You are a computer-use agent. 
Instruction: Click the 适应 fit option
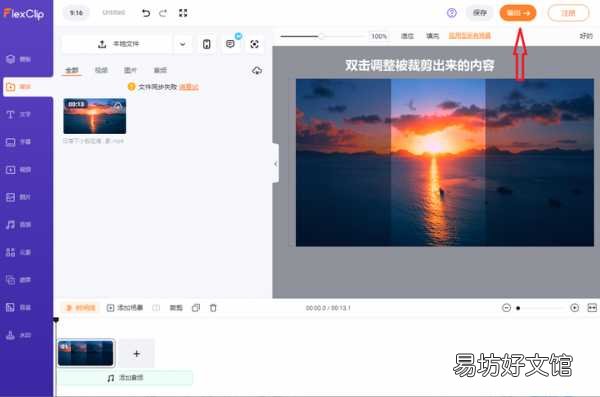(x=408, y=36)
